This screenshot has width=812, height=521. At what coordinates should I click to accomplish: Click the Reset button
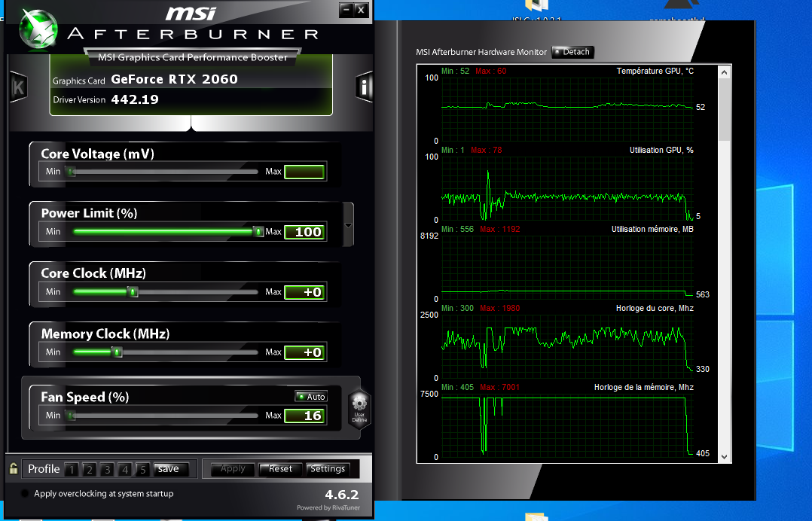280,469
